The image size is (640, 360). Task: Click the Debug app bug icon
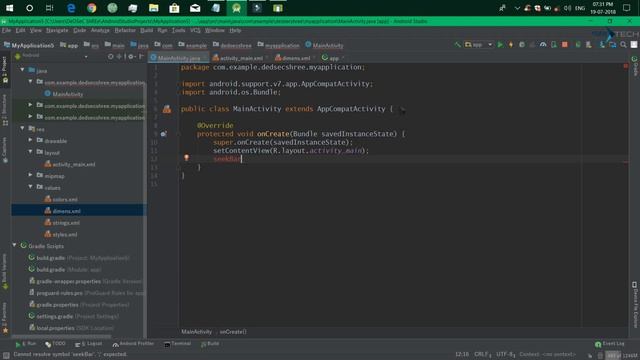(522, 45)
